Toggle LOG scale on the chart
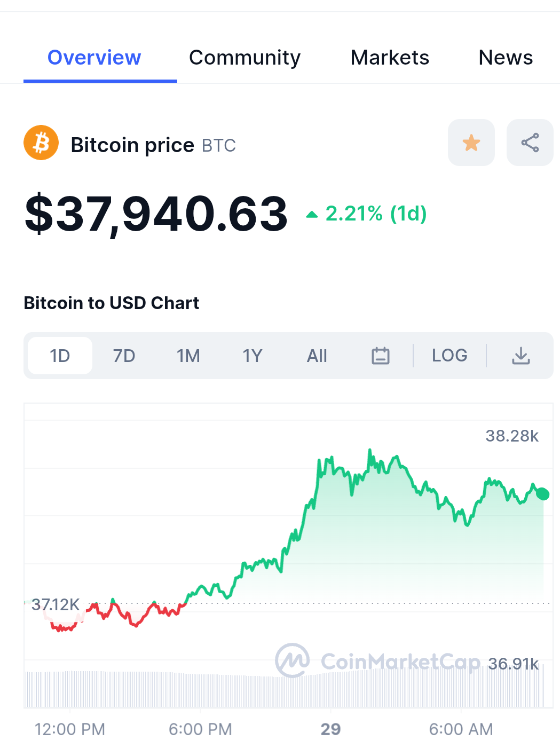Image resolution: width=560 pixels, height=740 pixels. pyautogui.click(x=449, y=356)
